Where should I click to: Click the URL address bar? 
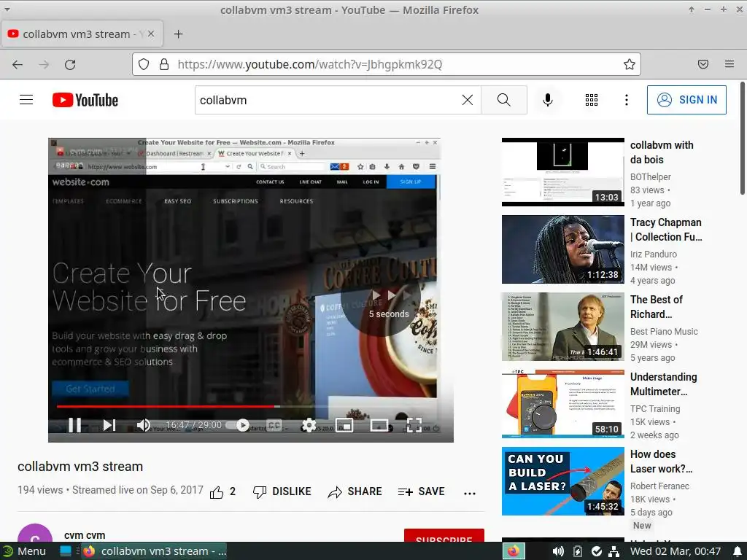tap(386, 64)
